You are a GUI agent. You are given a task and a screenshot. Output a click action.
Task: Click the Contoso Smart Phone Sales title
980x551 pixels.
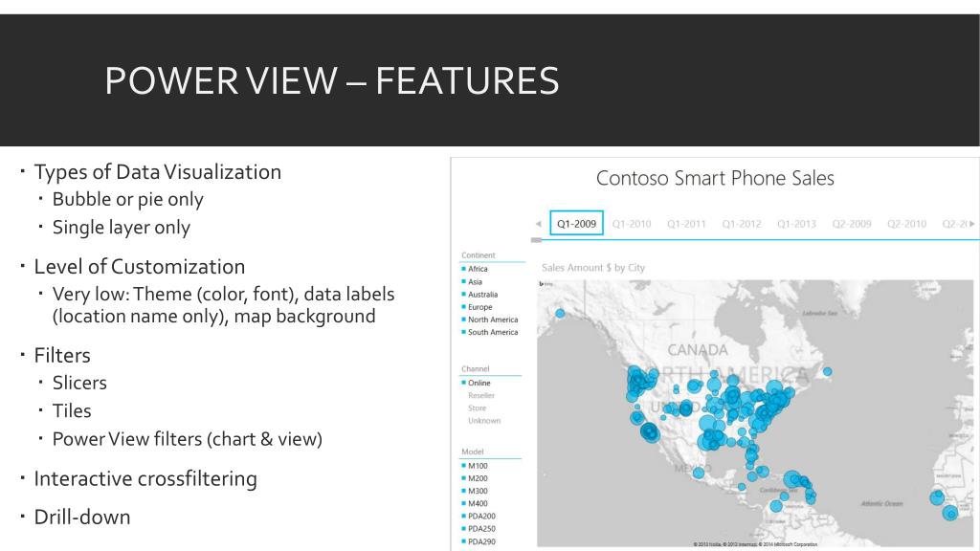click(715, 178)
